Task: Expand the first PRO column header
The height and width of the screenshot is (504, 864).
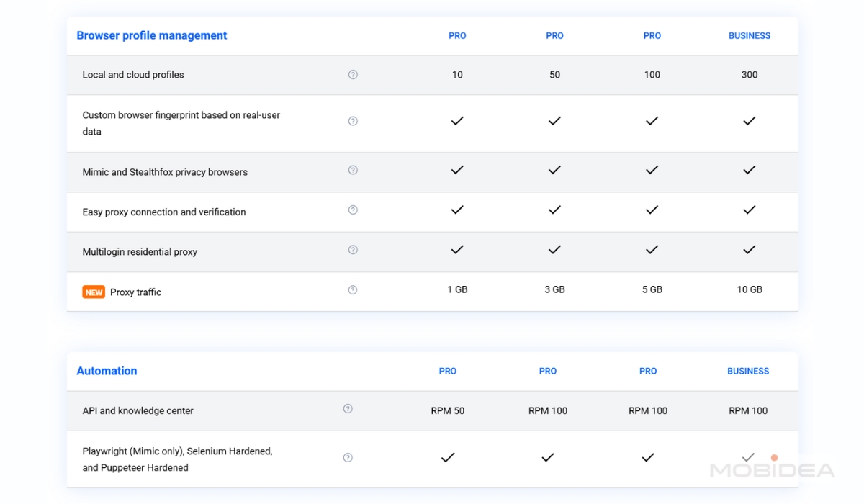Action: click(x=457, y=35)
